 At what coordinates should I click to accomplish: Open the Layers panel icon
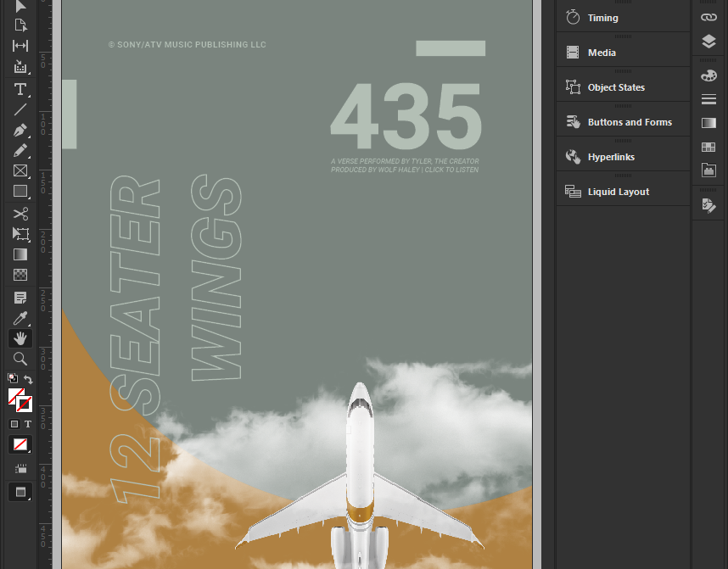pos(708,42)
